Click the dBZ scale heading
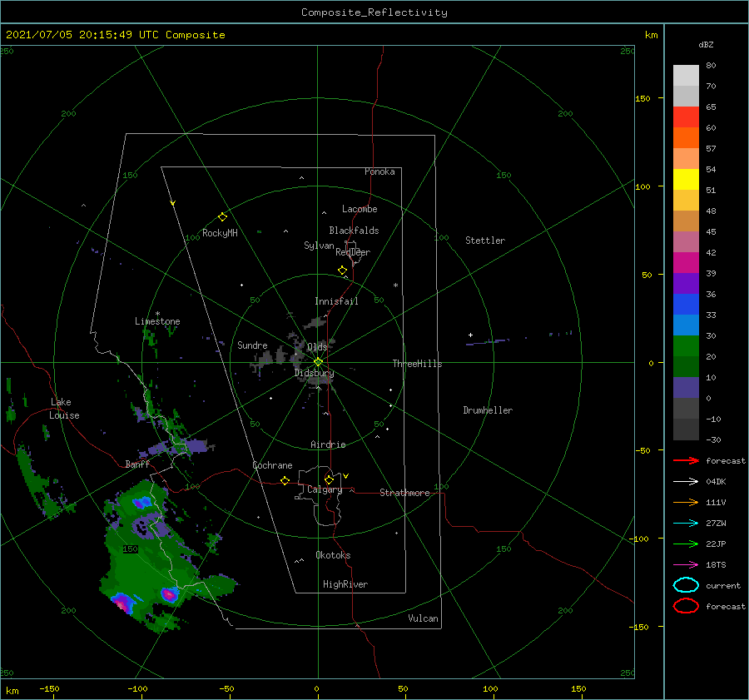The height and width of the screenshot is (700, 749). (x=706, y=44)
